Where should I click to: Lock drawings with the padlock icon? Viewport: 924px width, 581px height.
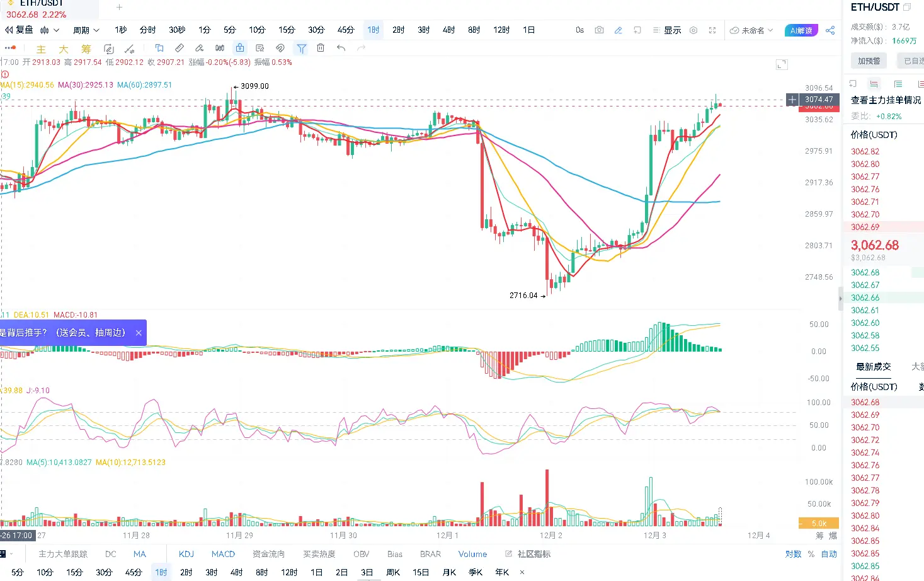(240, 48)
